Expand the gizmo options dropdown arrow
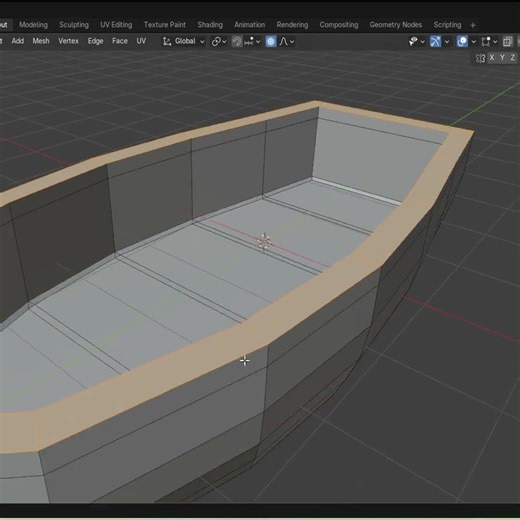The image size is (520, 520). pyautogui.click(x=447, y=42)
